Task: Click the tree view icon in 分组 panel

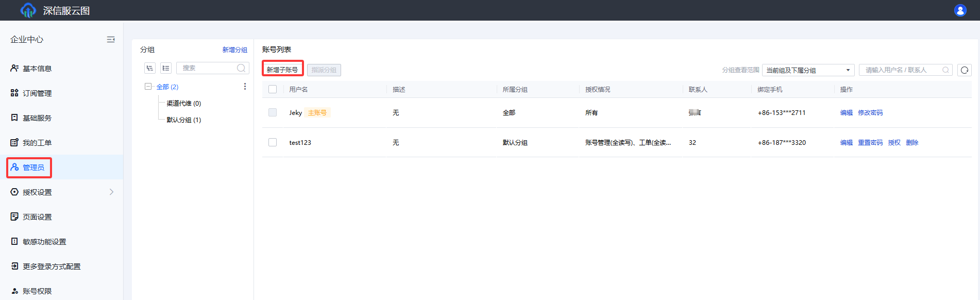Action: [x=150, y=68]
